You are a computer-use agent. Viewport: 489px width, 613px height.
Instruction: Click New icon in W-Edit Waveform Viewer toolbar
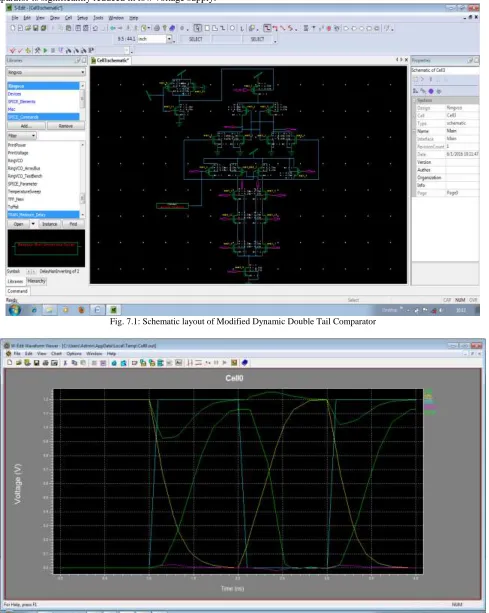click(x=10, y=363)
